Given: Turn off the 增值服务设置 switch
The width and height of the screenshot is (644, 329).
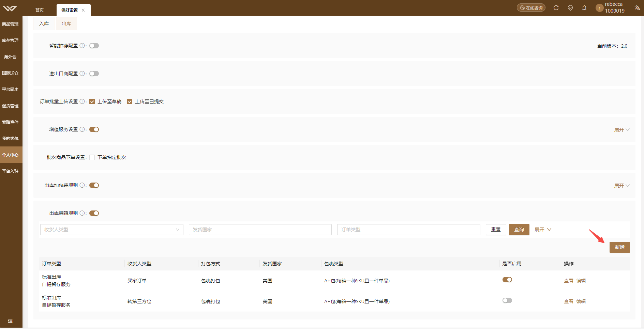Looking at the screenshot, I should (94, 129).
